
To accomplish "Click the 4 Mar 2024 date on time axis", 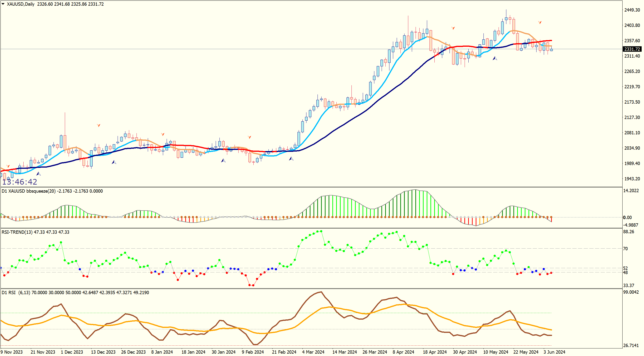I will coord(313,352).
